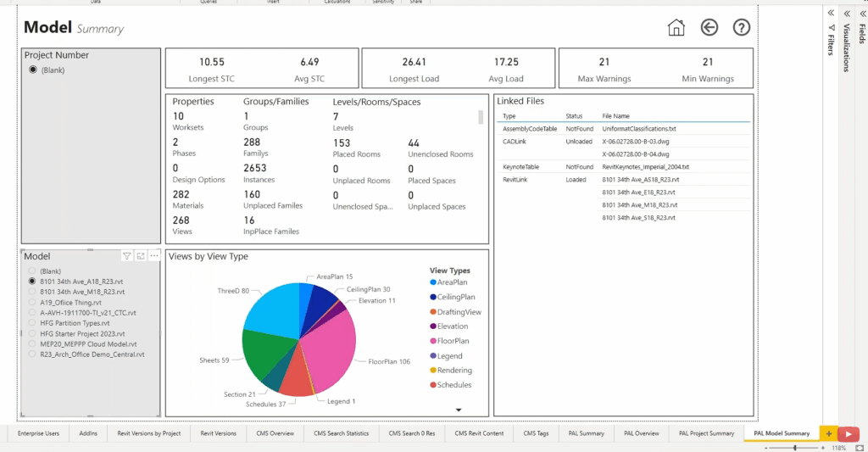868x452 pixels.
Task: Click the Home icon in report header
Action: [676, 27]
